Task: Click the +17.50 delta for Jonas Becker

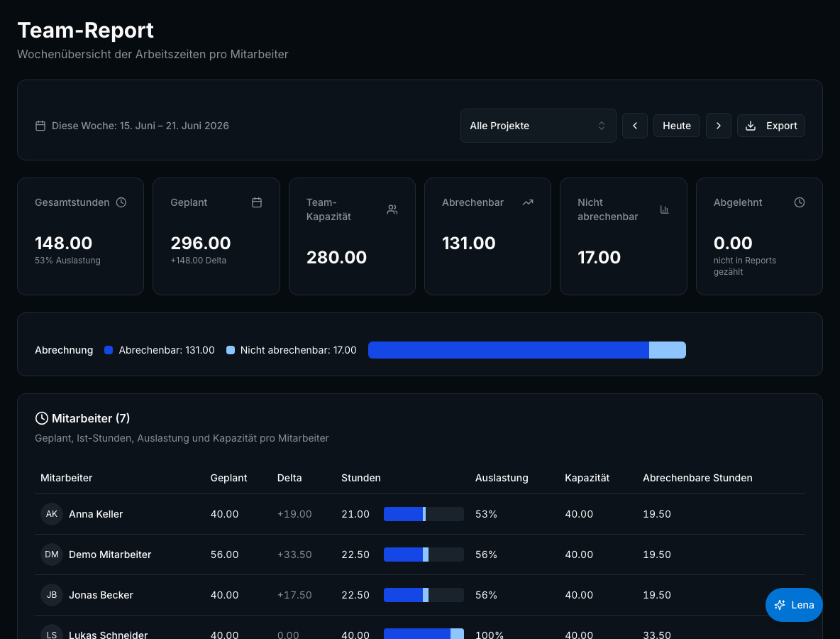Action: click(x=294, y=595)
